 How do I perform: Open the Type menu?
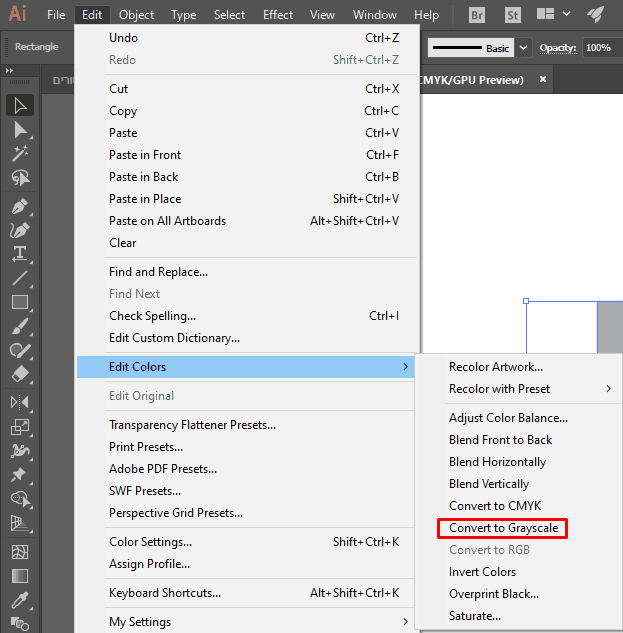click(x=184, y=15)
